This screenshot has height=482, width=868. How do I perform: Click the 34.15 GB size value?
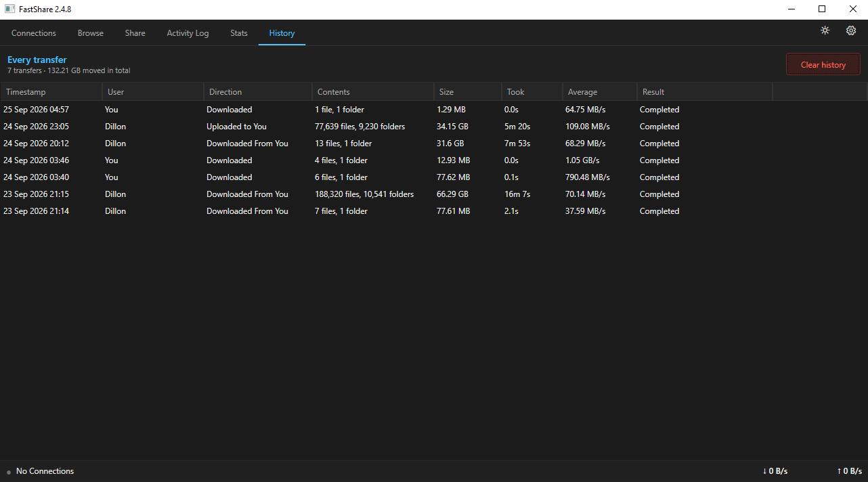(x=452, y=127)
